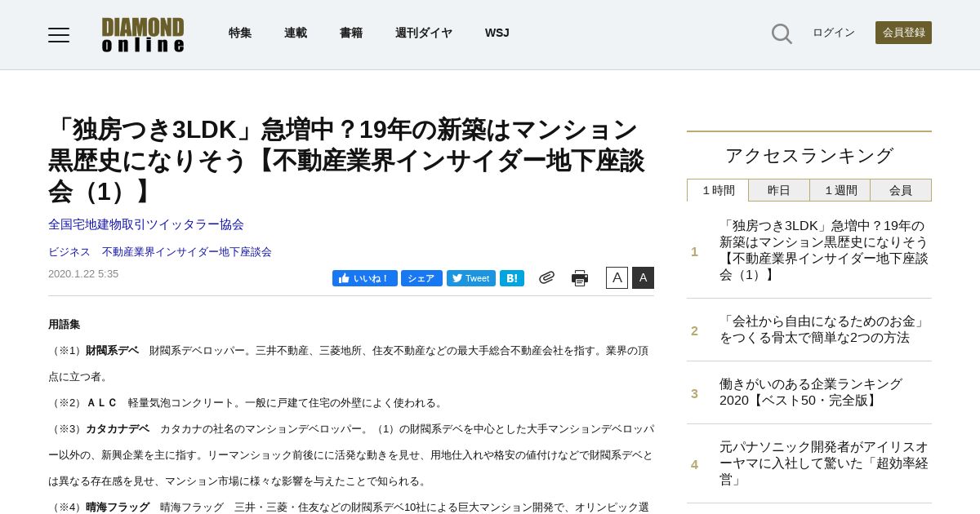The height and width of the screenshot is (514, 980).
Task: Open the 連載 menu
Action: pos(296,33)
